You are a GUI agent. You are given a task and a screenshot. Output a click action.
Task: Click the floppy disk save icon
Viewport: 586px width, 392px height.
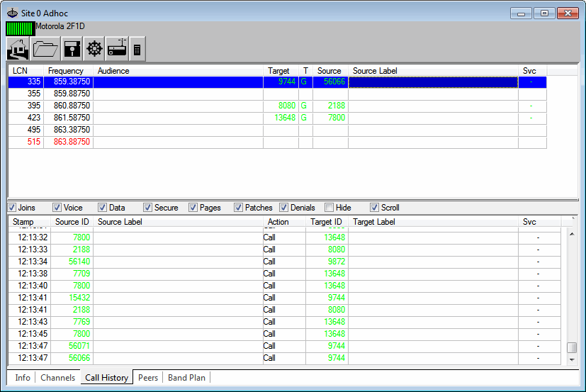[72, 49]
